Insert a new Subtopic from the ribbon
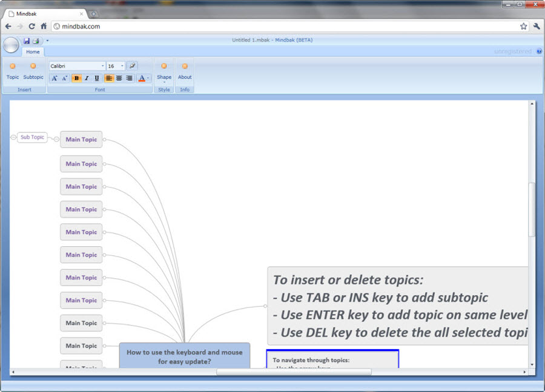This screenshot has width=545, height=392. (x=33, y=71)
